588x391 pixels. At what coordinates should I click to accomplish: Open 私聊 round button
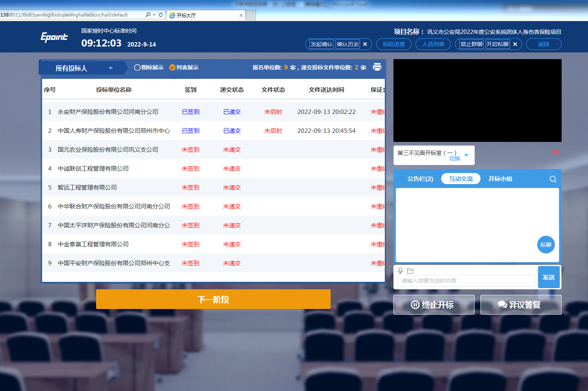[546, 245]
